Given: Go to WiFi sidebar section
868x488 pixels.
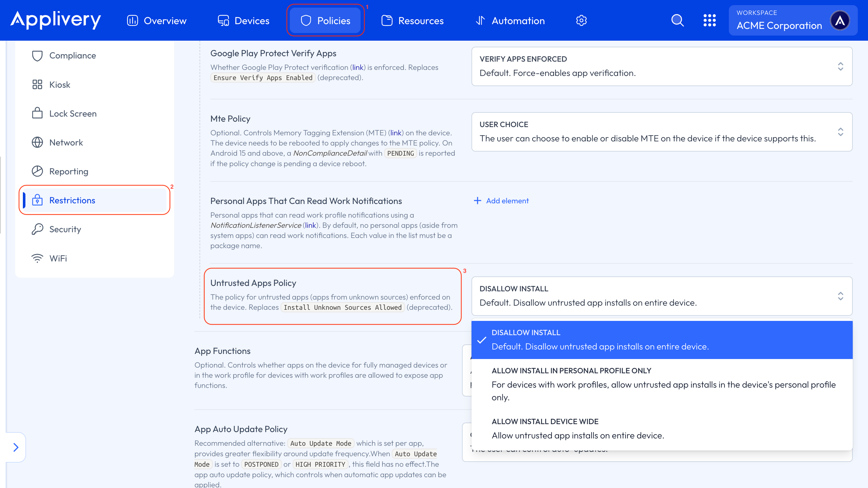Looking at the screenshot, I should coord(58,258).
